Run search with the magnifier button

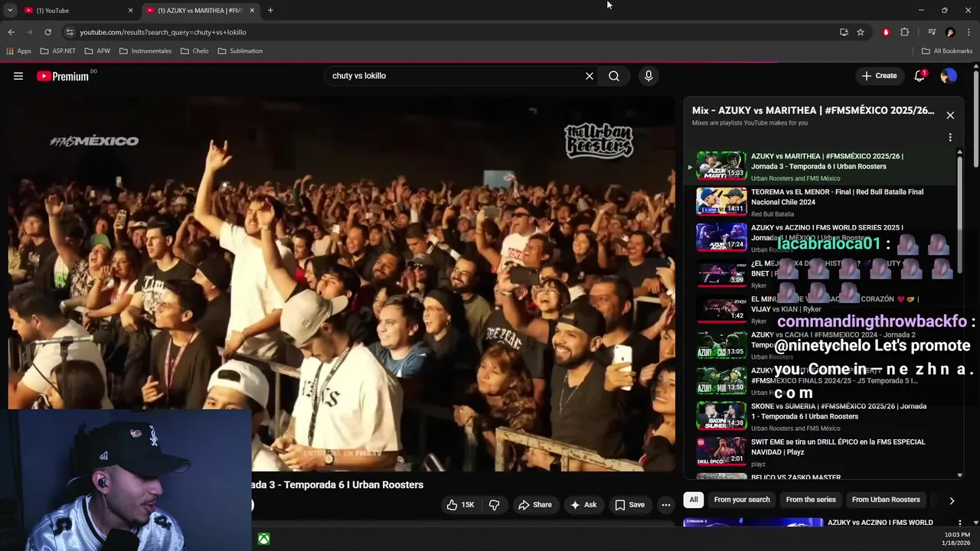coord(614,76)
